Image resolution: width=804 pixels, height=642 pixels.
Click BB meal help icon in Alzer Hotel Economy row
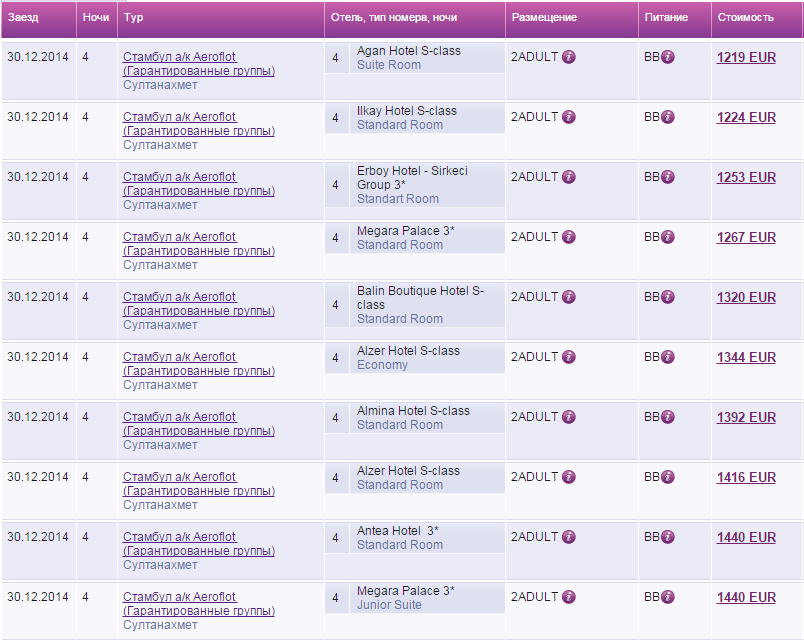pos(667,357)
